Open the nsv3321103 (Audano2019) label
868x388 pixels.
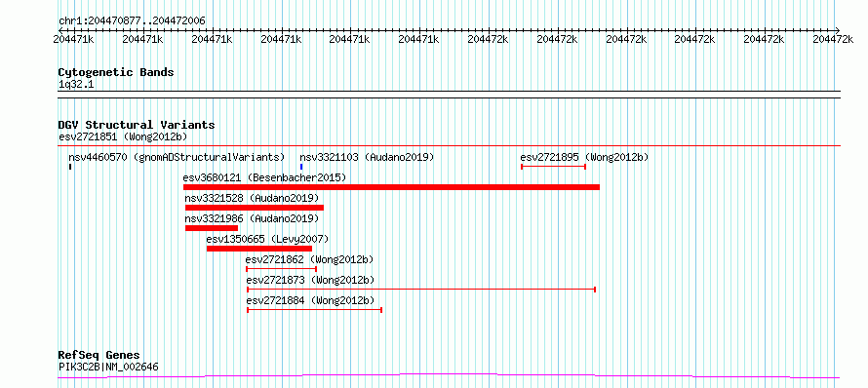(x=367, y=157)
